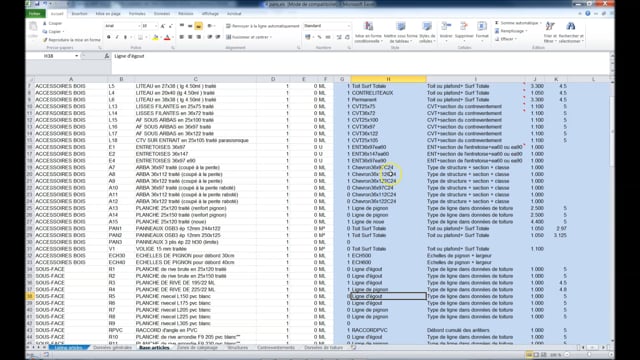Switch to the Affichage ribbon tab
640x360 pixels.
(210, 13)
